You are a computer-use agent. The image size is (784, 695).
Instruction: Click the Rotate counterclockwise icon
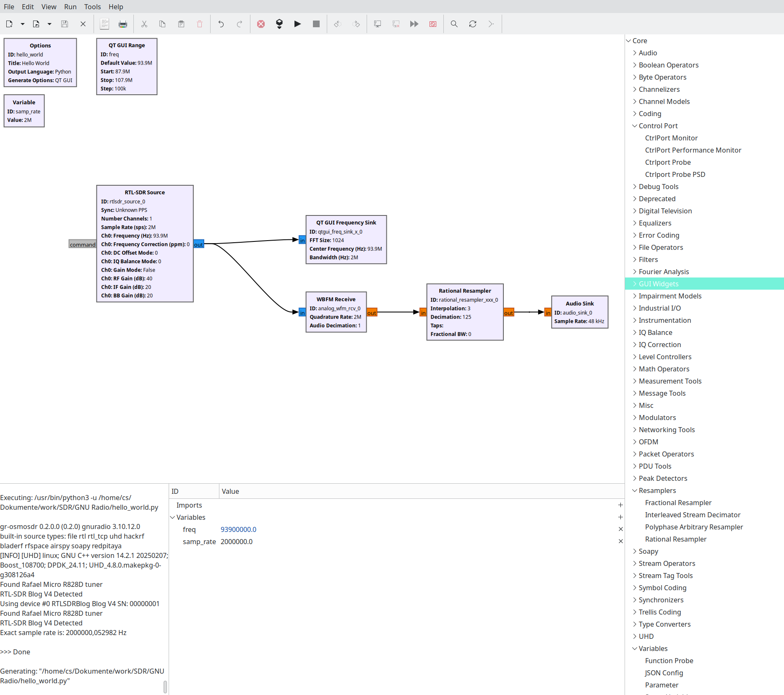pyautogui.click(x=338, y=24)
